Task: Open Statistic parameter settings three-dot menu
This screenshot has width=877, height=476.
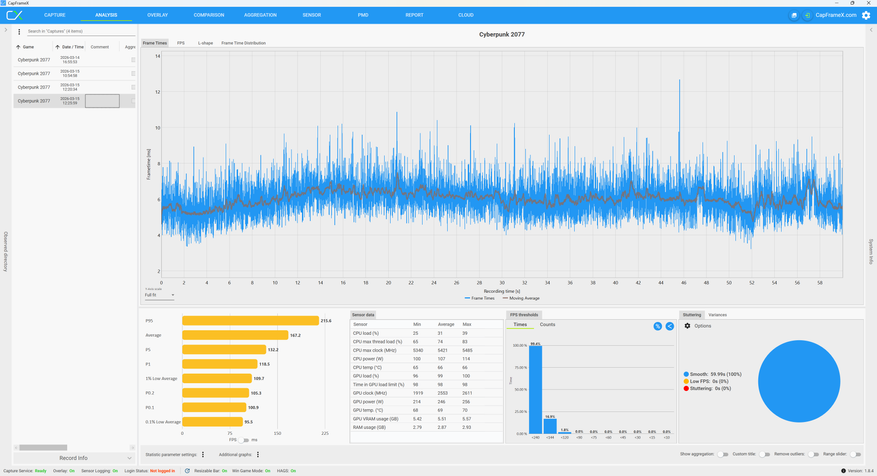Action: pyautogui.click(x=203, y=454)
